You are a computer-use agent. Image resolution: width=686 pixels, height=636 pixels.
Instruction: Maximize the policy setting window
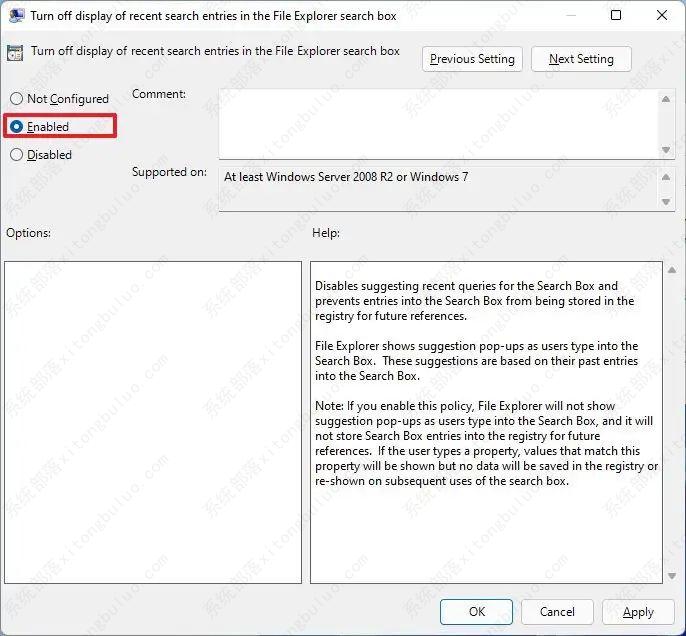click(615, 15)
